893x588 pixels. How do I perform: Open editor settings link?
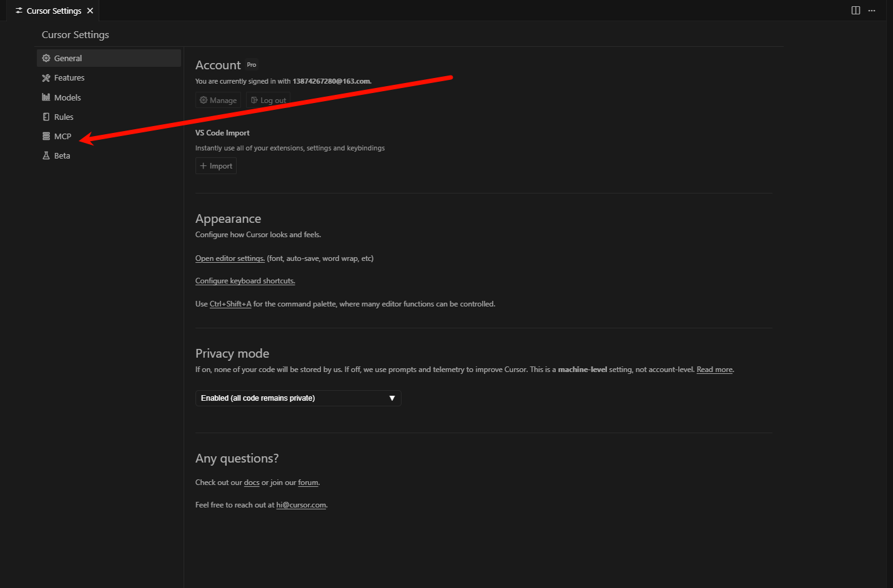coord(230,258)
